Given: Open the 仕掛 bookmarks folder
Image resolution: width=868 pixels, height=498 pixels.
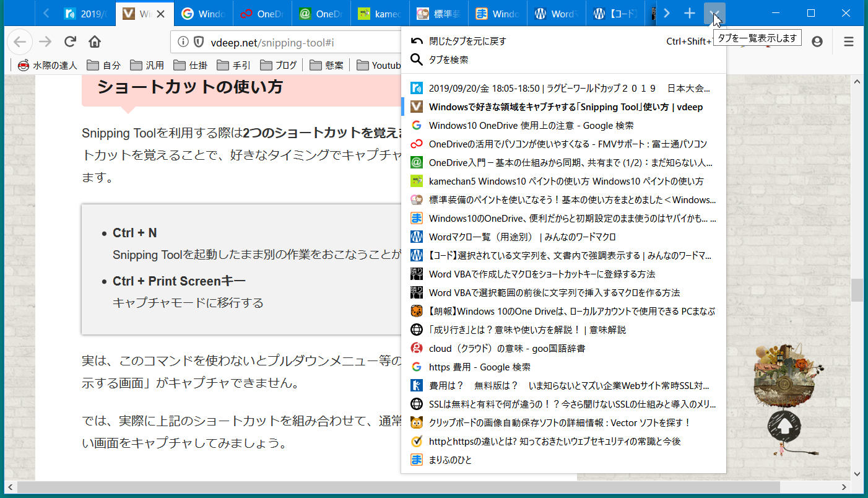Looking at the screenshot, I should click(x=190, y=65).
